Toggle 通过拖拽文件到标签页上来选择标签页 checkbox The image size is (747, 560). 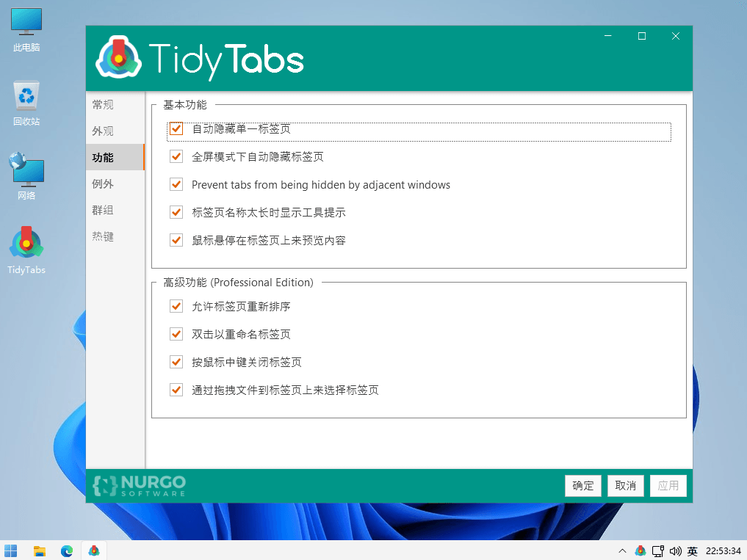click(x=176, y=390)
